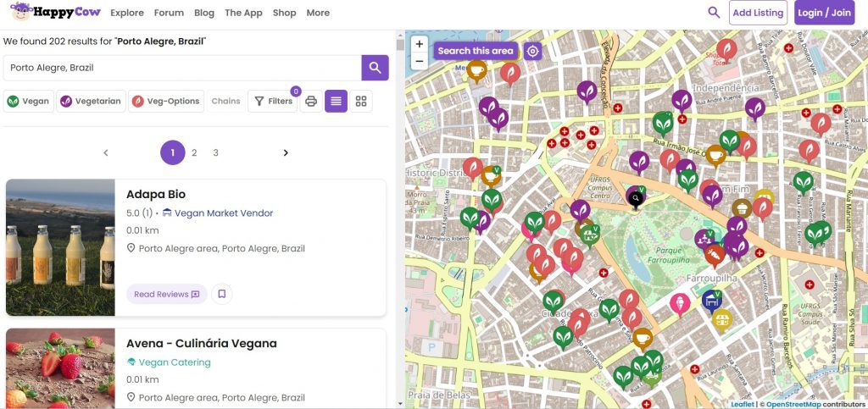868x409 pixels.
Task: Toggle the Vegan filter
Action: 29,101
